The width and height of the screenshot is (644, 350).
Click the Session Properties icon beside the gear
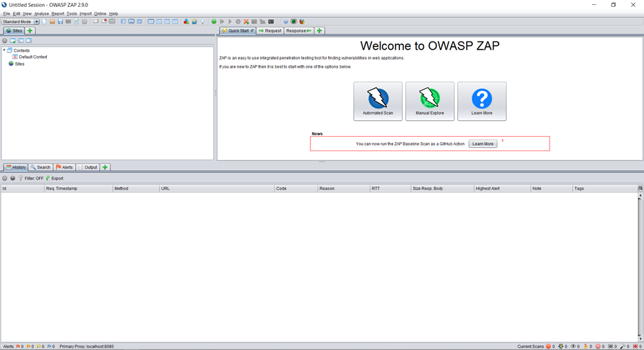(77, 21)
